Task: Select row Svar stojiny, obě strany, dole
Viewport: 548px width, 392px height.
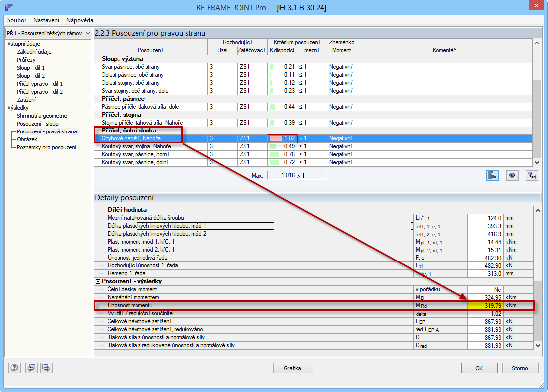Action: pos(313,91)
